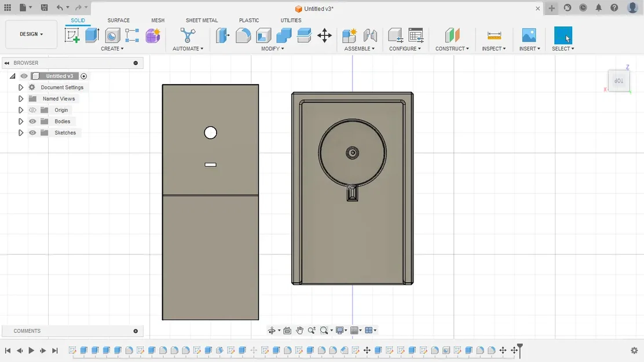This screenshot has height=362, width=644.
Task: Toggle visibility of Untitled v3 component
Action: [x=24, y=76]
